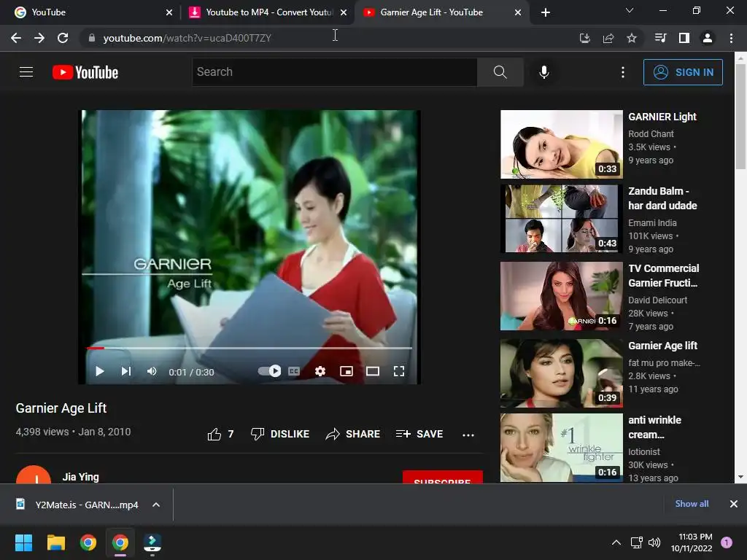Open taskbar volume icon

pyautogui.click(x=654, y=542)
